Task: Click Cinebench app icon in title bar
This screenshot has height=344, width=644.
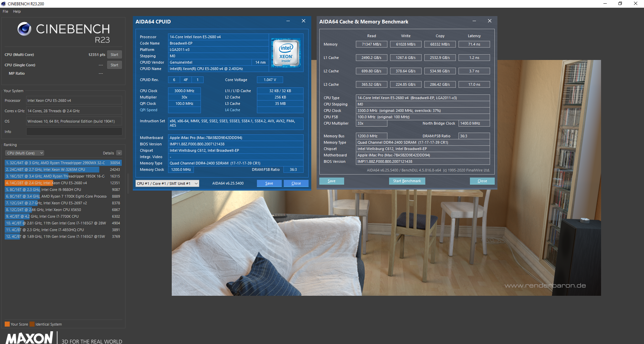Action: point(3,4)
